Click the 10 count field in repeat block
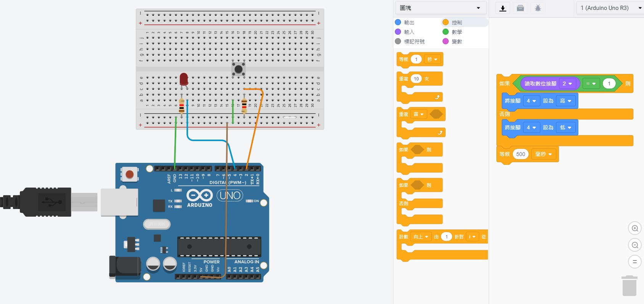The height and width of the screenshot is (304, 644). click(416, 79)
